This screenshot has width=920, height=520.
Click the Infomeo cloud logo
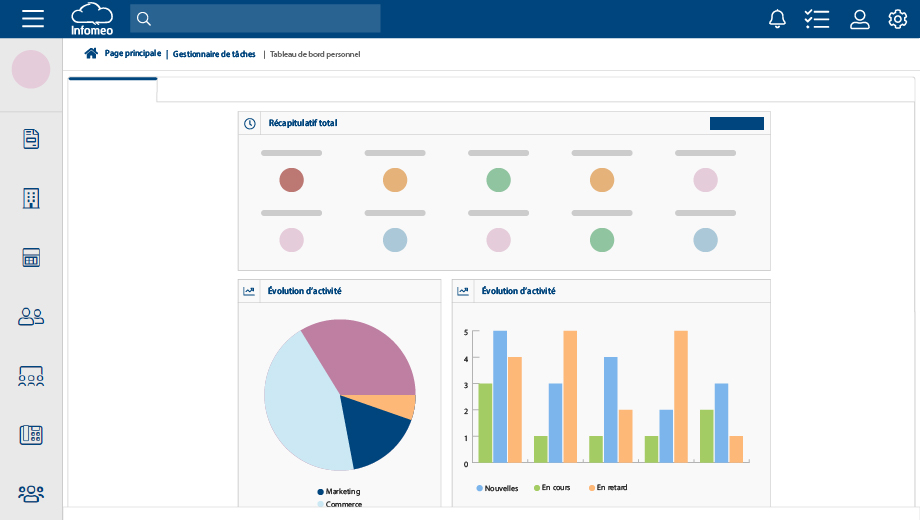click(x=92, y=19)
